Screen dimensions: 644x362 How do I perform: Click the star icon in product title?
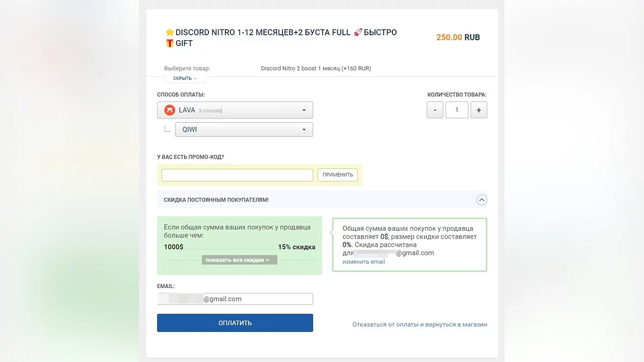(x=170, y=33)
